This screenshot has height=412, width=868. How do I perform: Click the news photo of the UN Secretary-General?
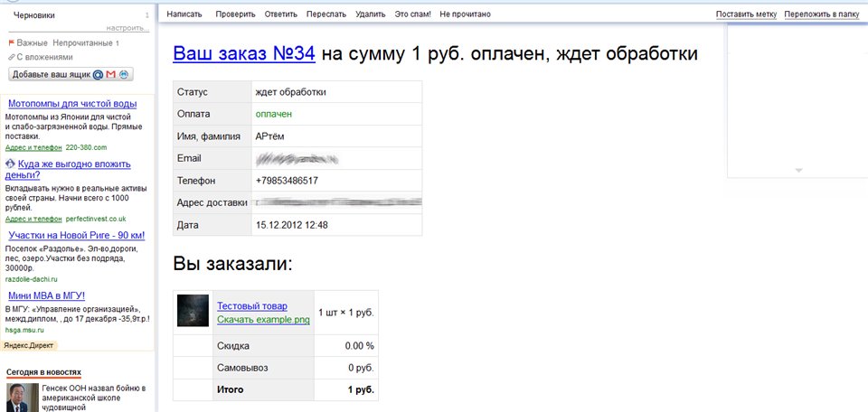[x=17, y=397]
